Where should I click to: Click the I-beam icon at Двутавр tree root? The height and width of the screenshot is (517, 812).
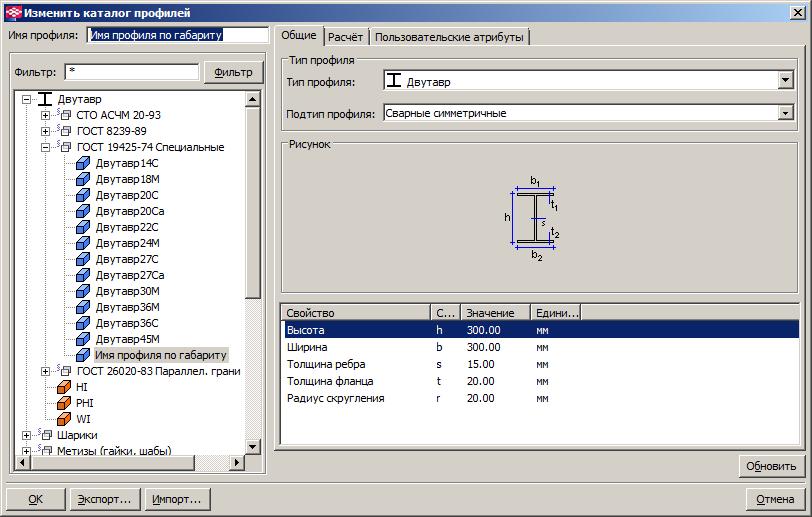click(45, 99)
